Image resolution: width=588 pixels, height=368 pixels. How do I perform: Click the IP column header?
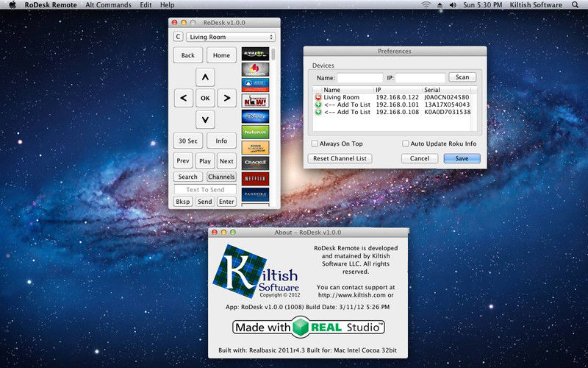point(398,90)
